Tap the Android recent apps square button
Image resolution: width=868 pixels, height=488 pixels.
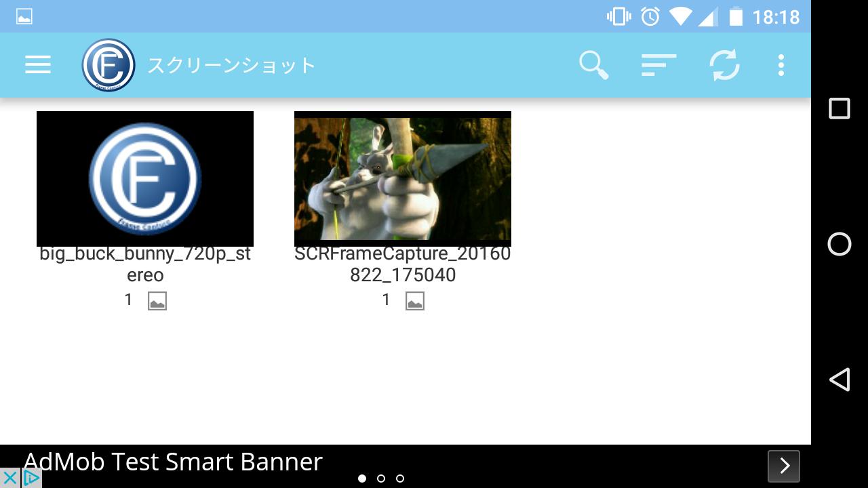click(x=840, y=108)
